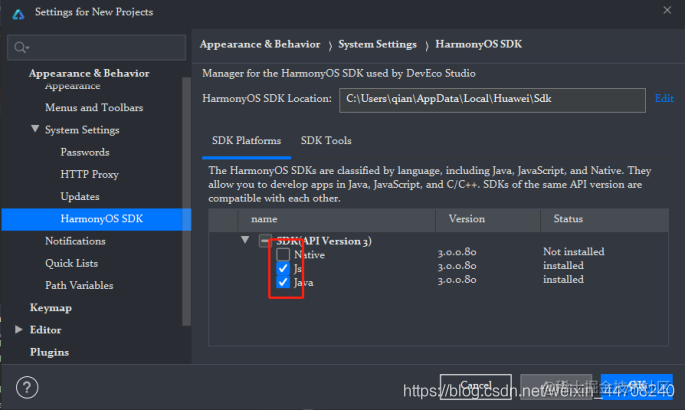Viewport: 685px width, 410px height.
Task: Click the SDK(API Version 3) row label
Action: coord(324,241)
